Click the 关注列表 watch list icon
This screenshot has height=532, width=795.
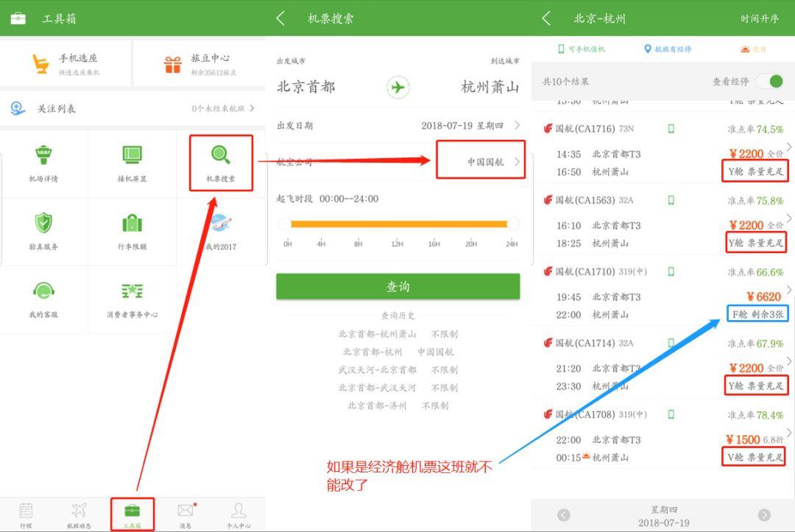(x=18, y=108)
